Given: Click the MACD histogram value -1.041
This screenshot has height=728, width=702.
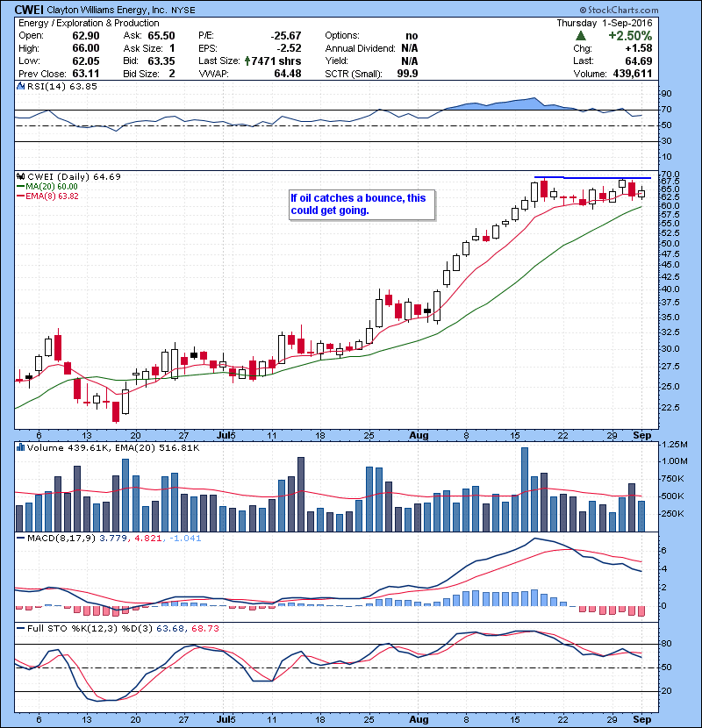Looking at the screenshot, I should point(185,539).
